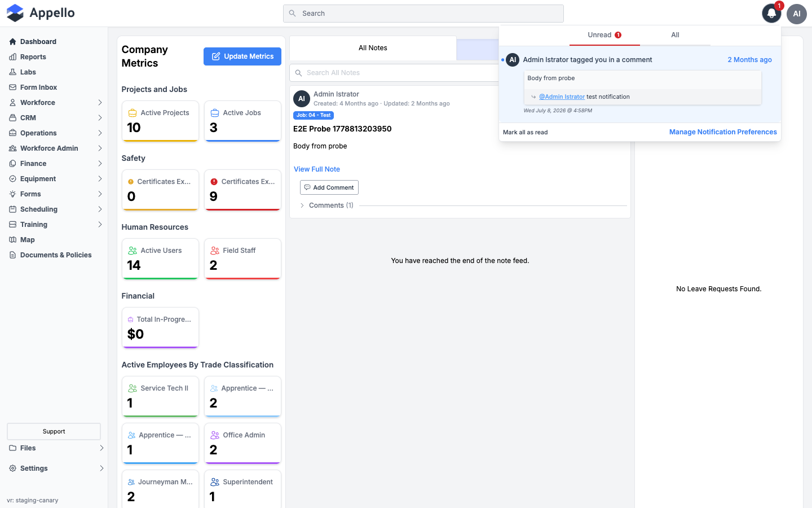
Task: Expand the Comments (1) section
Action: pyautogui.click(x=302, y=205)
